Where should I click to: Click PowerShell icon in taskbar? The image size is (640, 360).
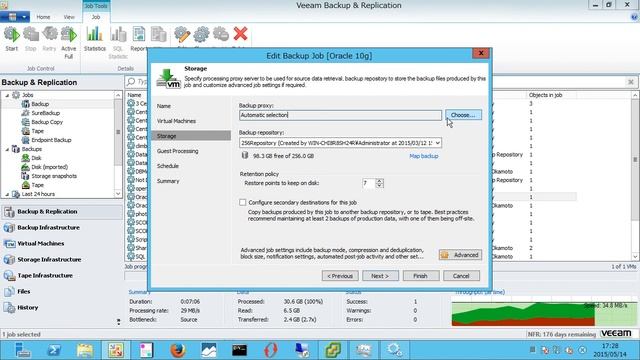[x=54, y=350]
